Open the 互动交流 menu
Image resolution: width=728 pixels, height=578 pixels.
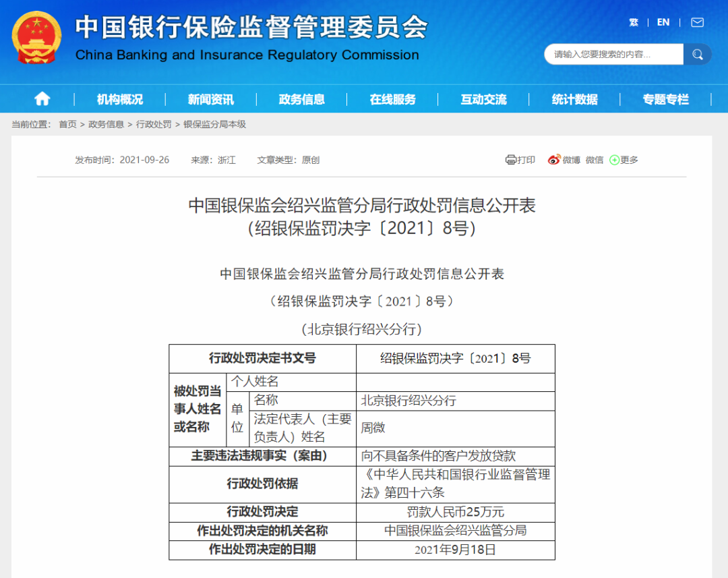(484, 99)
